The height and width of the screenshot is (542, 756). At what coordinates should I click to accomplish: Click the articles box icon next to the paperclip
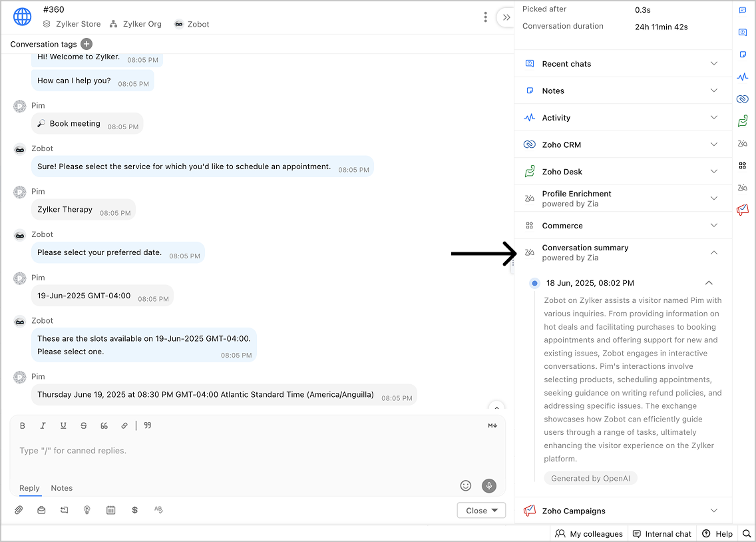click(x=41, y=509)
